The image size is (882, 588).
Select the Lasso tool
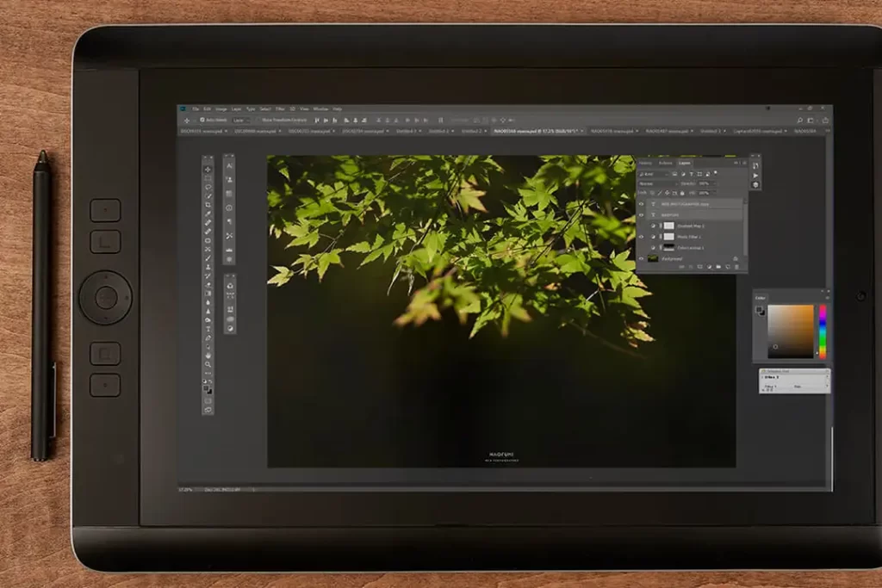[x=208, y=187]
